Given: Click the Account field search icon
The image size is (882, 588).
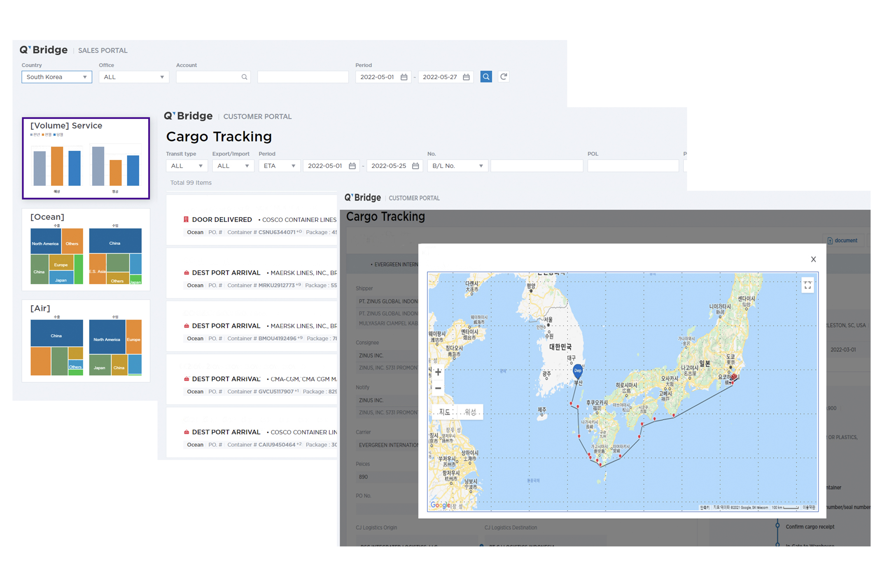Looking at the screenshot, I should point(244,77).
